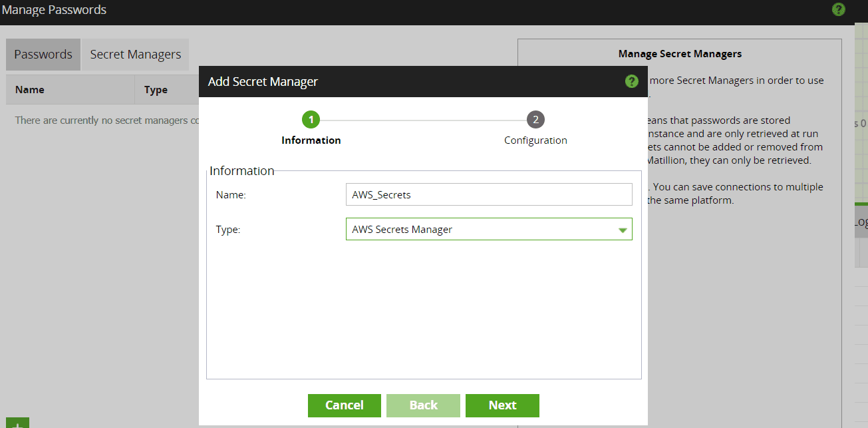
Task: Click the Manage Passwords window title
Action: [x=54, y=10]
